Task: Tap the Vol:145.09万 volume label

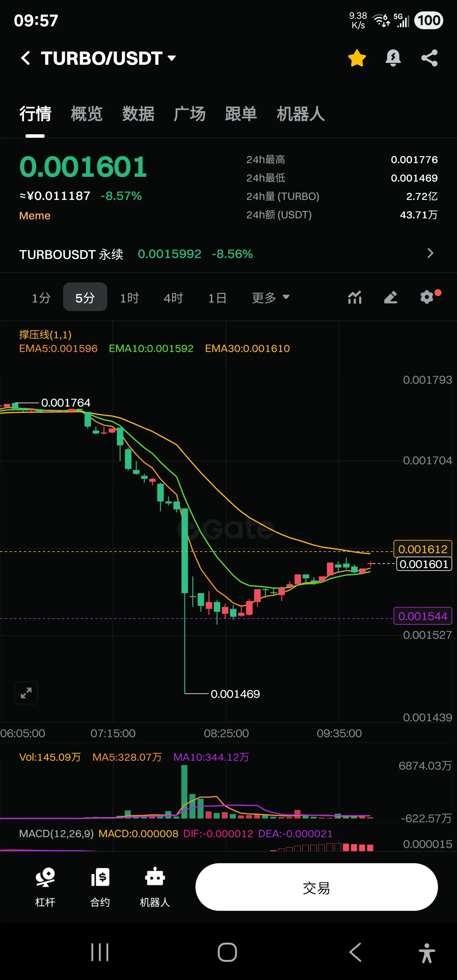Action: [50, 757]
